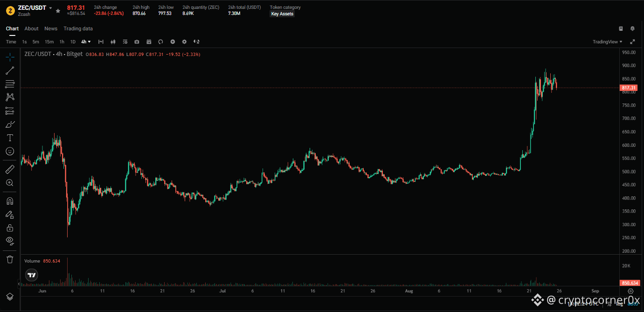The width and height of the screenshot is (644, 312).
Task: Toggle auto scale mode
Action: [632, 304]
